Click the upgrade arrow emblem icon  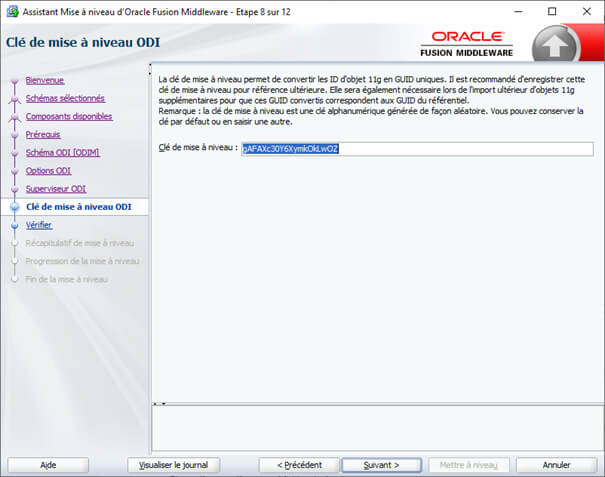click(x=554, y=46)
